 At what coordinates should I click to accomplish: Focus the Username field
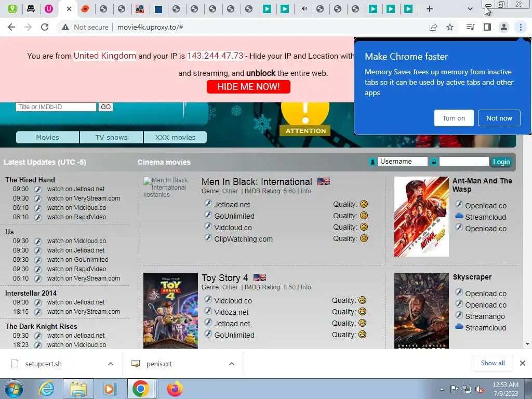pyautogui.click(x=403, y=162)
